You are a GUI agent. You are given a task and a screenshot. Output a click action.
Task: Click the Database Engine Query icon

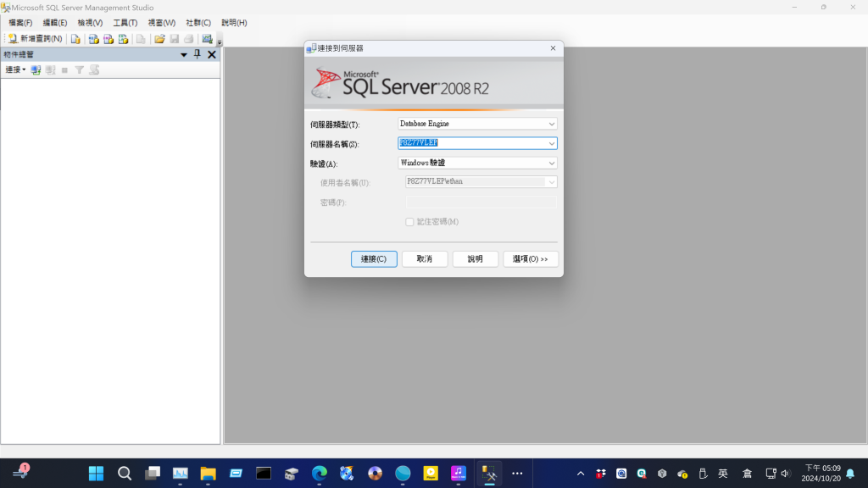click(x=75, y=39)
